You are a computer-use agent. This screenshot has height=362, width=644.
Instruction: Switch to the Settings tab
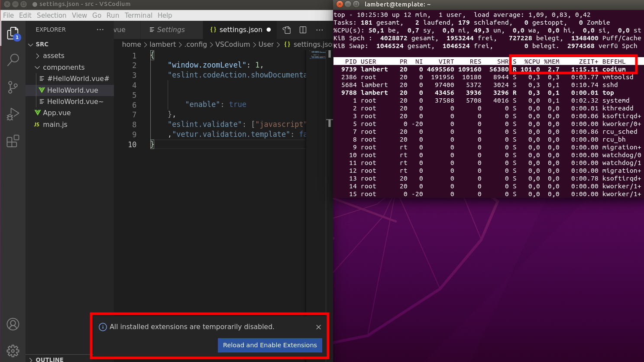pos(171,30)
